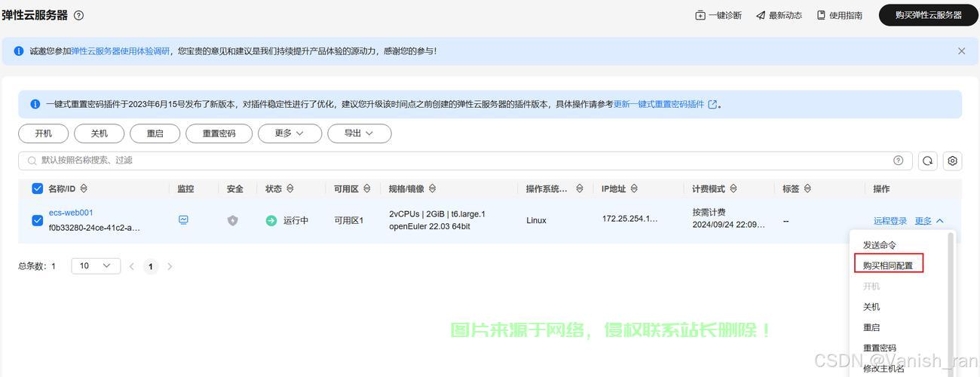Click the info icon in survey banner
The width and height of the screenshot is (980, 377).
[x=19, y=51]
